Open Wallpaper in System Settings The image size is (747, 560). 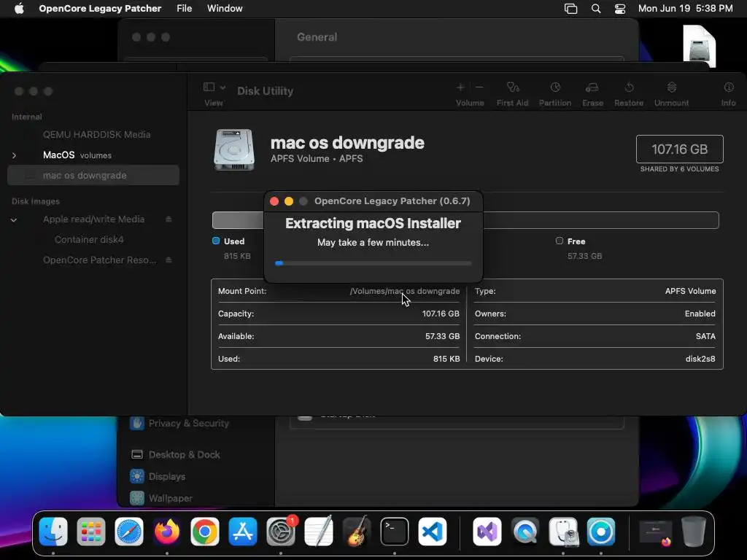[161, 498]
